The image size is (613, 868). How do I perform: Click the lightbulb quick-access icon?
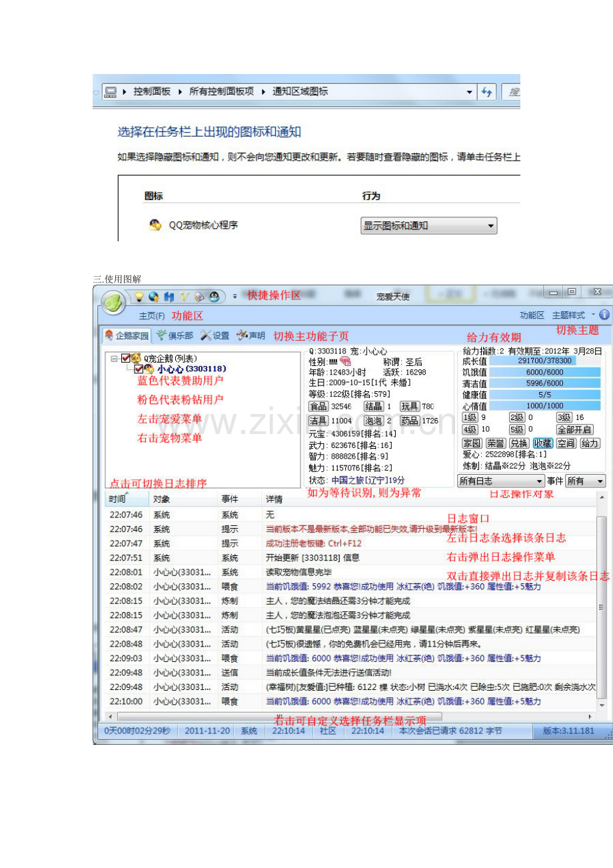139,297
